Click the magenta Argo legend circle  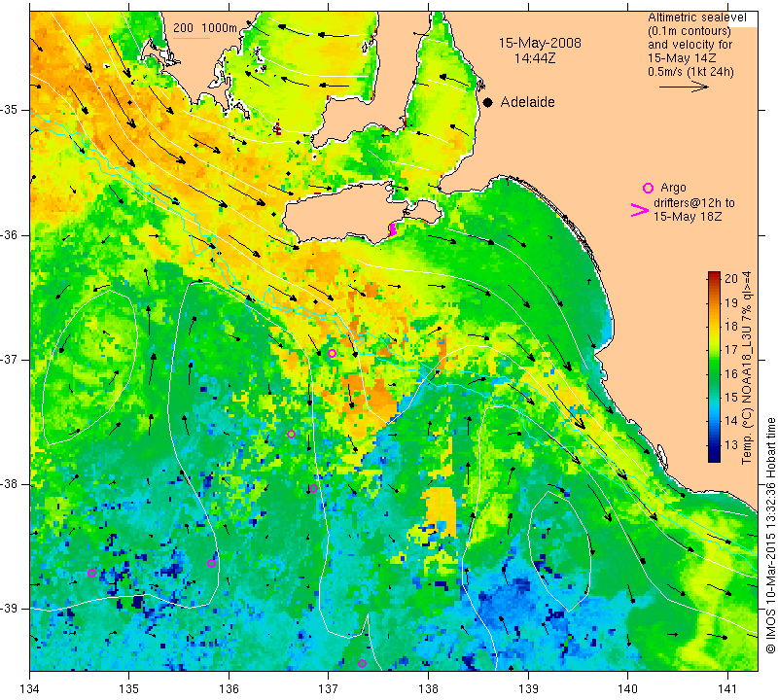pyautogui.click(x=648, y=188)
